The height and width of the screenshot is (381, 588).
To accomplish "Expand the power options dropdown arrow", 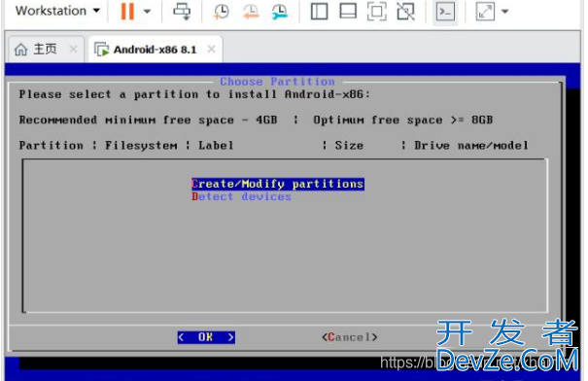I will point(148,12).
